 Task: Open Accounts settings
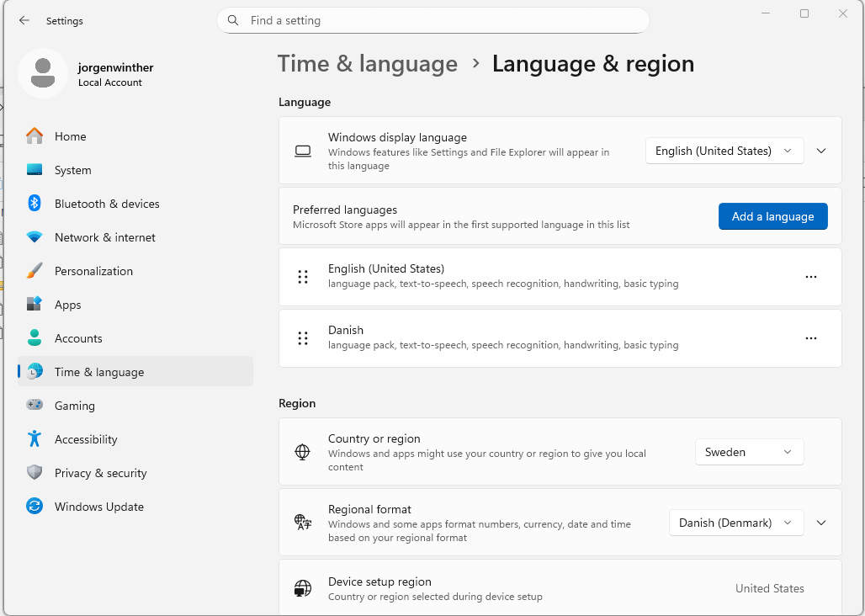click(135, 338)
